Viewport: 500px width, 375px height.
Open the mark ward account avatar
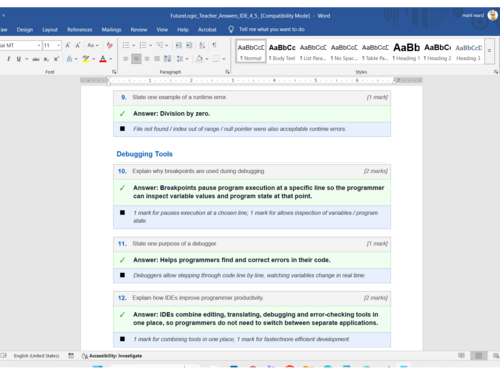(x=492, y=15)
